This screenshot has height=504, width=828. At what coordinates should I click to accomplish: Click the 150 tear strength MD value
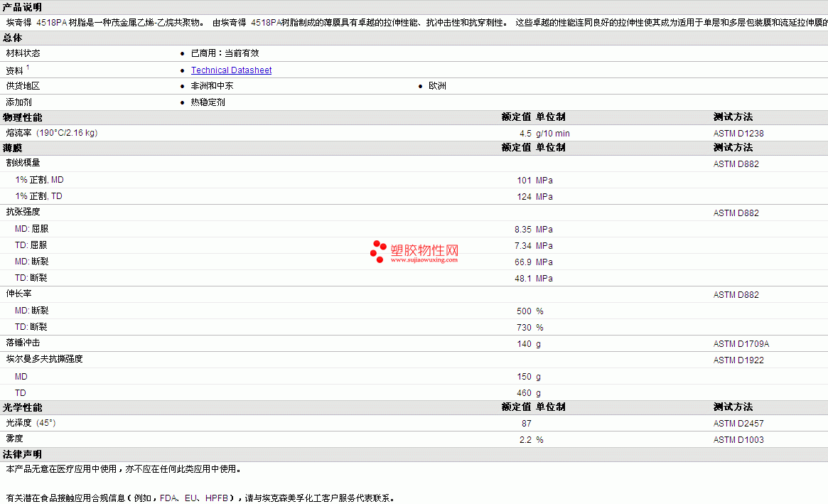pos(524,377)
